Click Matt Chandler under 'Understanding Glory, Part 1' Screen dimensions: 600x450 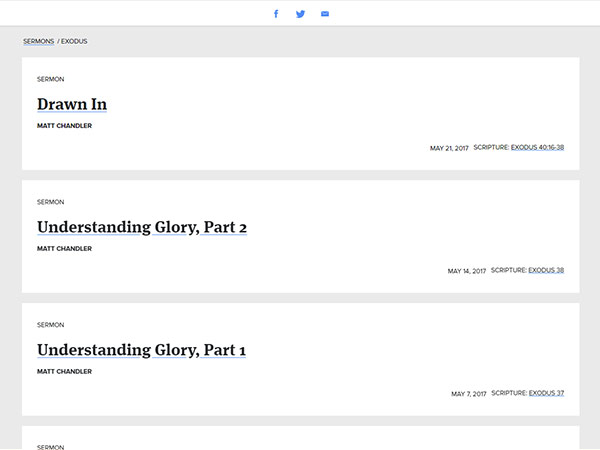[64, 371]
